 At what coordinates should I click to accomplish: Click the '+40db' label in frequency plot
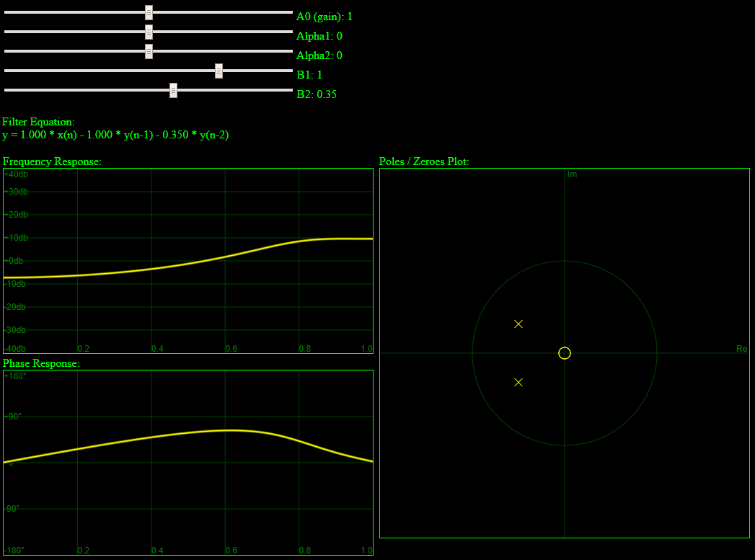[17, 174]
